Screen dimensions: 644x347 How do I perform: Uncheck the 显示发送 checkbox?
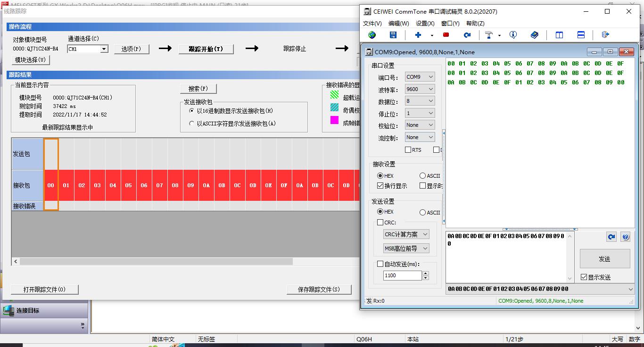coord(584,277)
